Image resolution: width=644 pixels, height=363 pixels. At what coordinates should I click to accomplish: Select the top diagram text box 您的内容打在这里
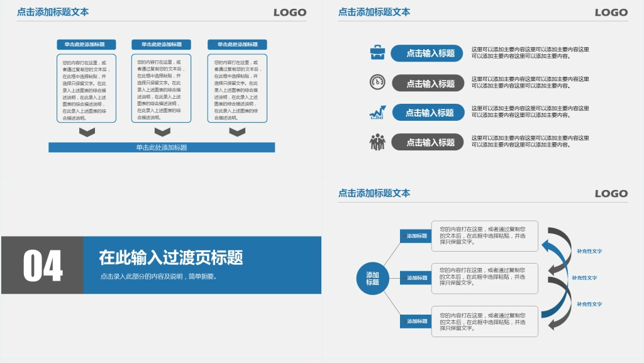(x=485, y=236)
